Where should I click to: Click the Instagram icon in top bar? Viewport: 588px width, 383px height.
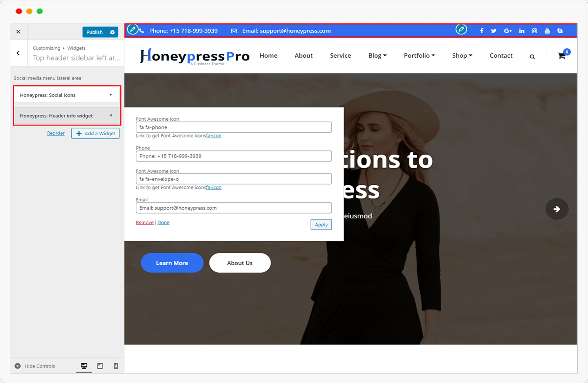[534, 31]
